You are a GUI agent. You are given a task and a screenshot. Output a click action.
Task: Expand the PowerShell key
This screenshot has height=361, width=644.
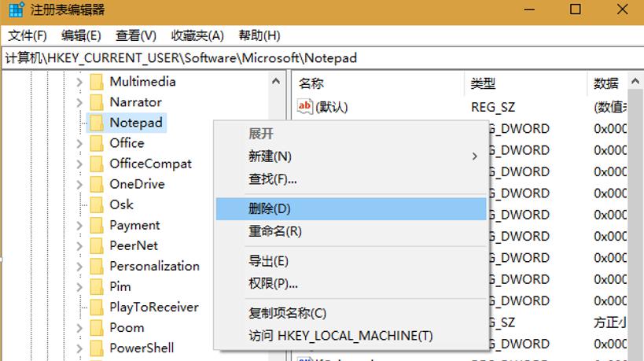pos(79,349)
